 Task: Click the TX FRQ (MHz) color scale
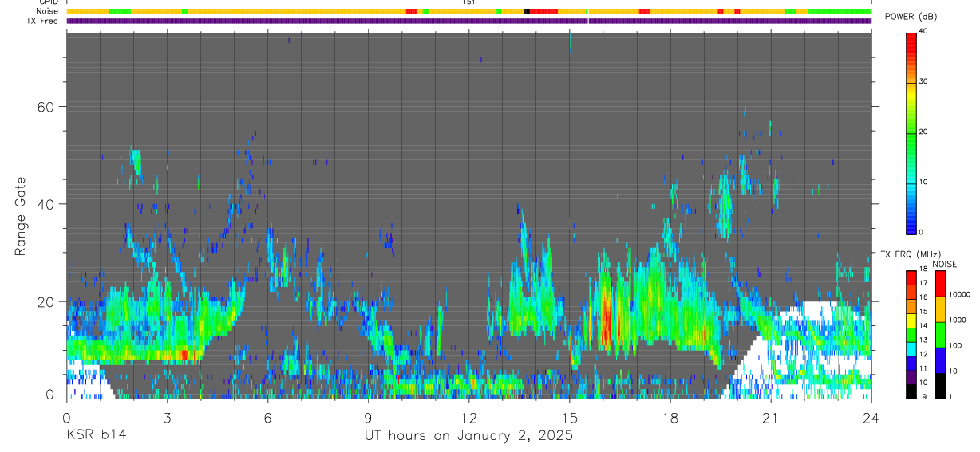911,334
